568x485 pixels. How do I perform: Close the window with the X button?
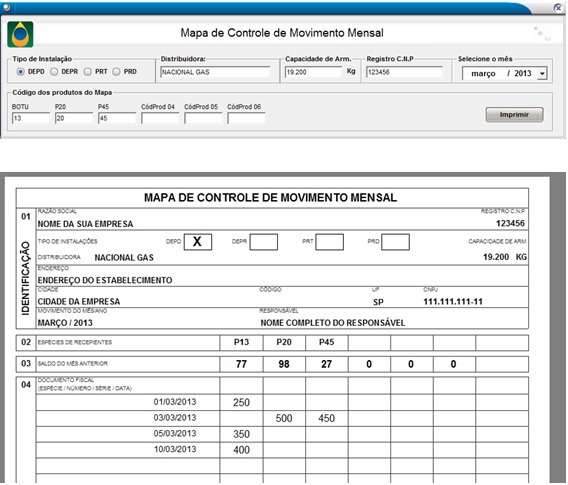coord(558,7)
